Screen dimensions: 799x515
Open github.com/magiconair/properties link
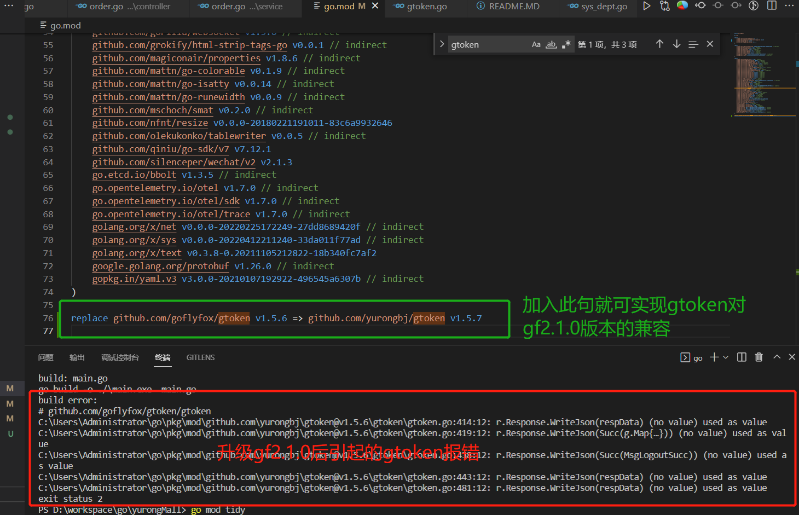point(176,58)
